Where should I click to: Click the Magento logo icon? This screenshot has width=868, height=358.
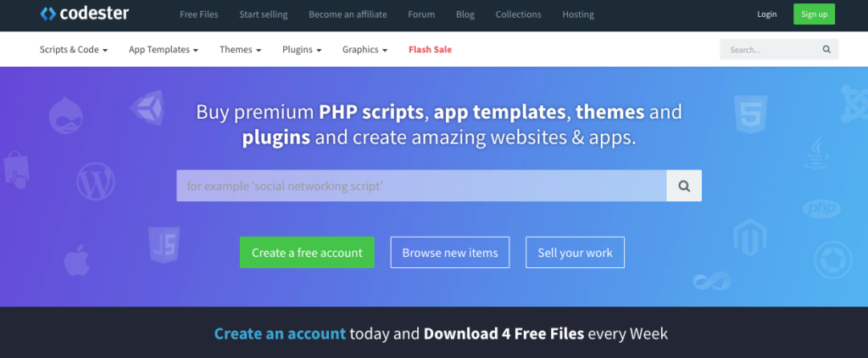pos(749,237)
